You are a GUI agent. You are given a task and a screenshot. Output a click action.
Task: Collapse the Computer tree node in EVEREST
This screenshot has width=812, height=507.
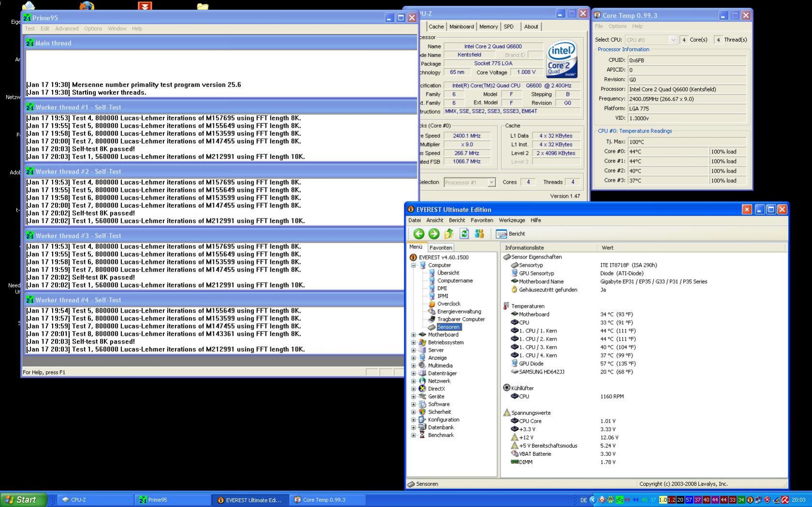[x=413, y=265]
